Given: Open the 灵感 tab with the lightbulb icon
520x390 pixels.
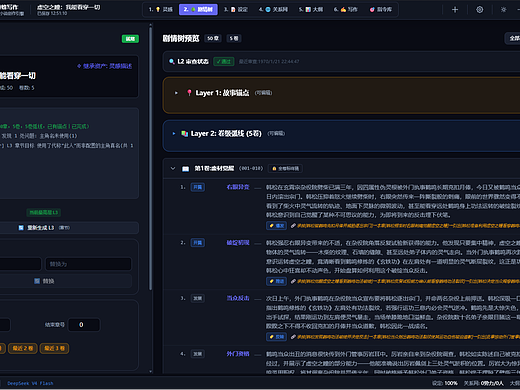Looking at the screenshot, I should pyautogui.click(x=161, y=9).
